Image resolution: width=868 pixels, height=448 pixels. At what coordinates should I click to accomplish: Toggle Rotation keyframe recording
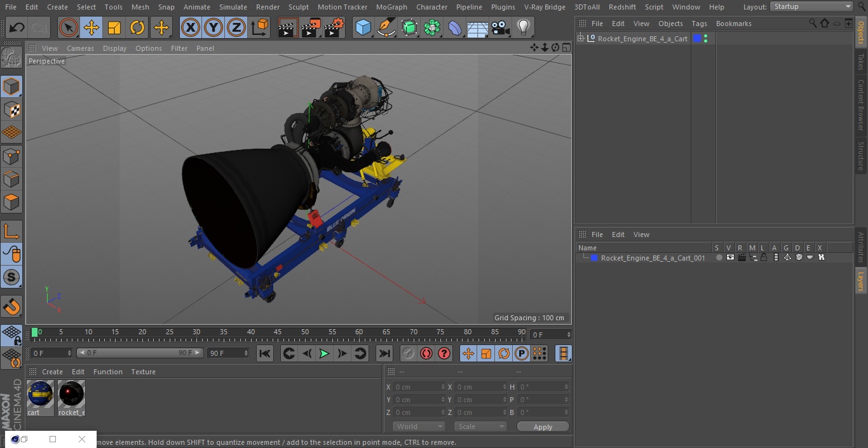point(504,353)
